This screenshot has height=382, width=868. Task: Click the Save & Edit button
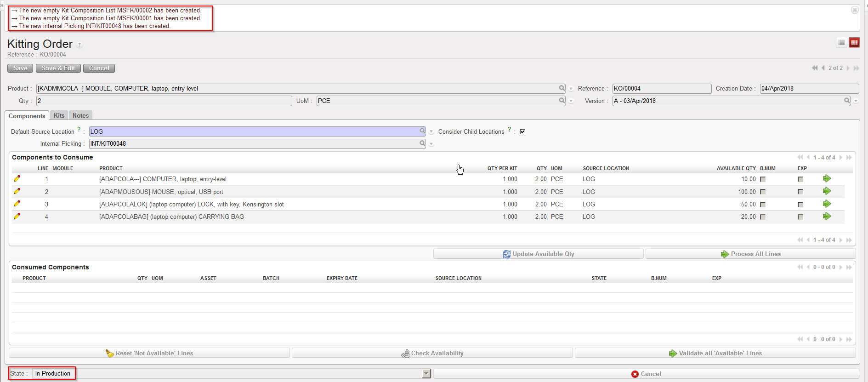[x=58, y=68]
